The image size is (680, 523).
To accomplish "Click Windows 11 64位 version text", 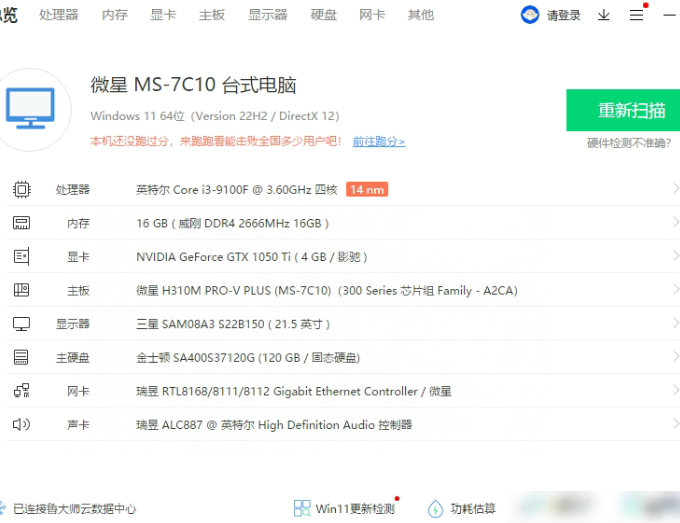I will (x=215, y=116).
